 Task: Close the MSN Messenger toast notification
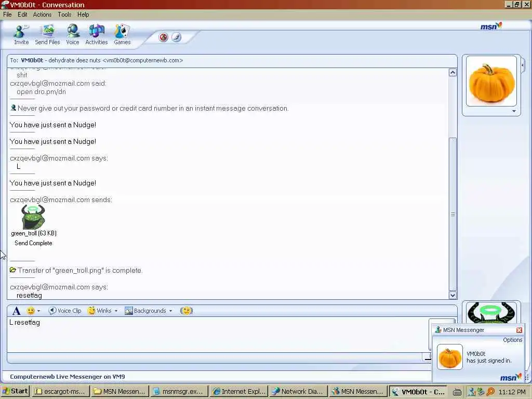tap(519, 330)
